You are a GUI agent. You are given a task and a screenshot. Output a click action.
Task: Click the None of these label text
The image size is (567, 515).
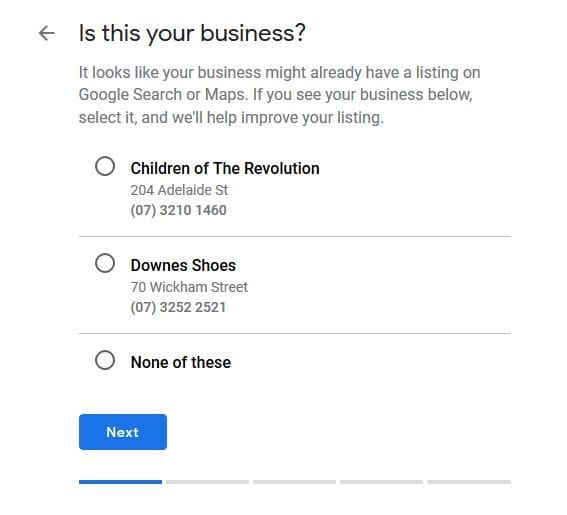(x=181, y=362)
